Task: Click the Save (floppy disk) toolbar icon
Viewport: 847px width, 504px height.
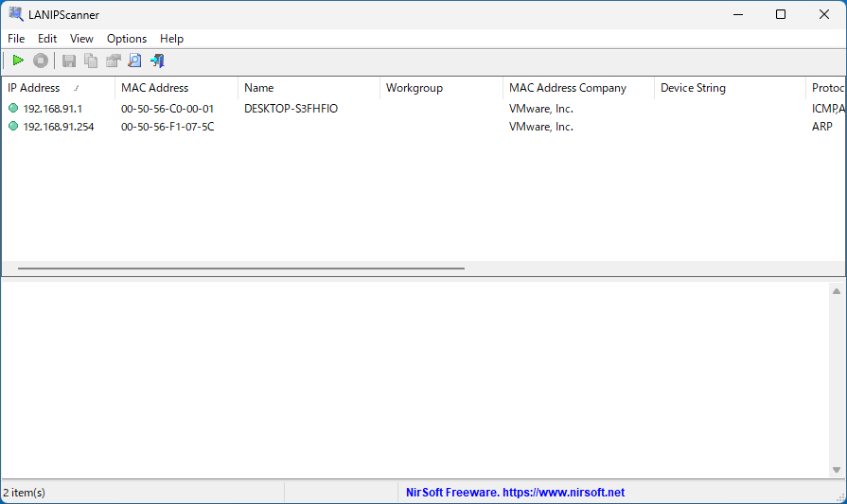Action: coord(68,61)
